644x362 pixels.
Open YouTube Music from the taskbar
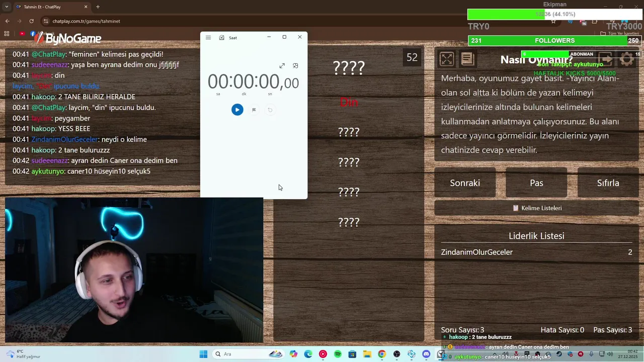(323, 354)
